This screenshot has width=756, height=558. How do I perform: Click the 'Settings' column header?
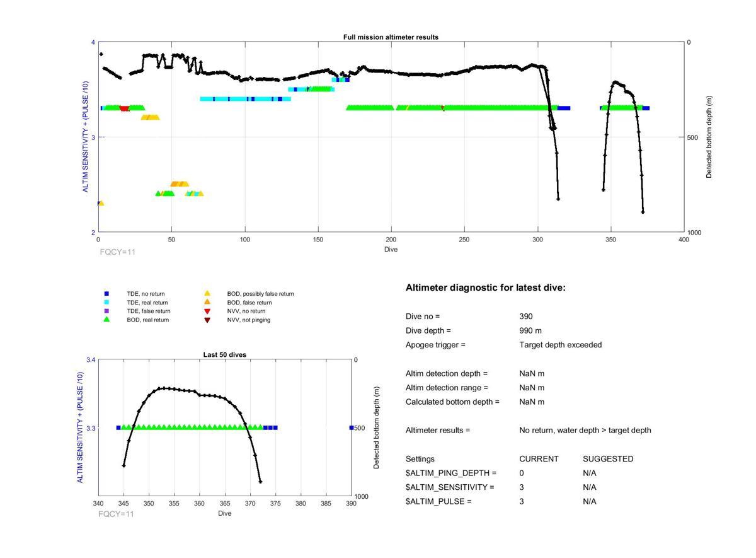420,459
